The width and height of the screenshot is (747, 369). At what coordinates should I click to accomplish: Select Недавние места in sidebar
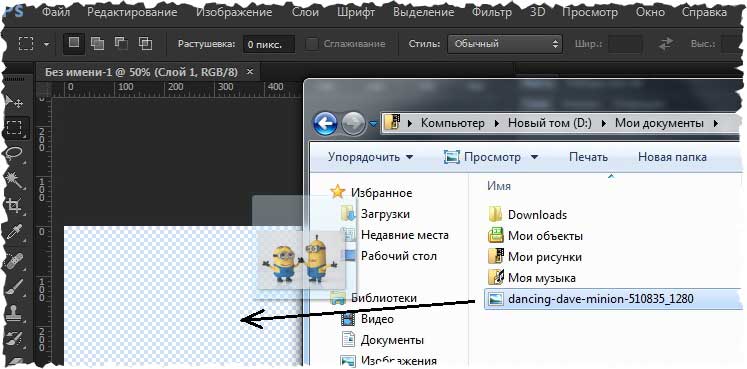coord(405,235)
